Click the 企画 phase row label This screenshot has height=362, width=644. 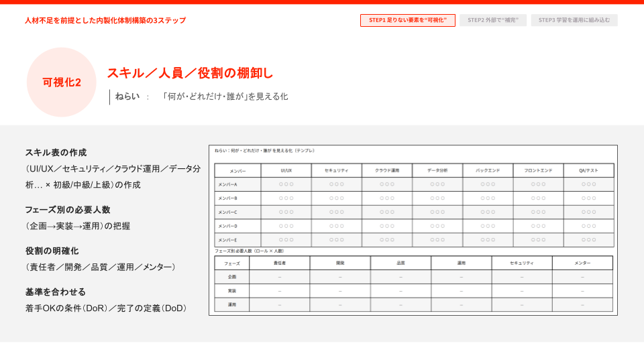click(231, 276)
